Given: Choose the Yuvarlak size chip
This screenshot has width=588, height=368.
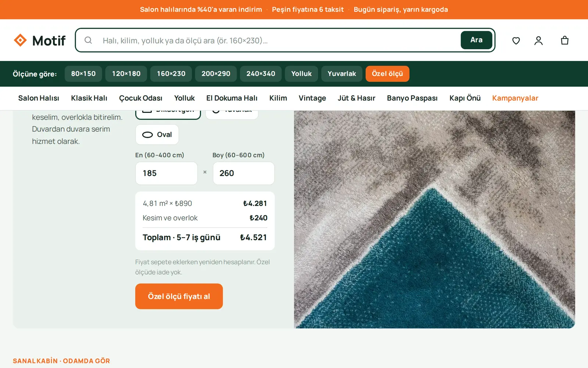Looking at the screenshot, I should click(x=342, y=74).
